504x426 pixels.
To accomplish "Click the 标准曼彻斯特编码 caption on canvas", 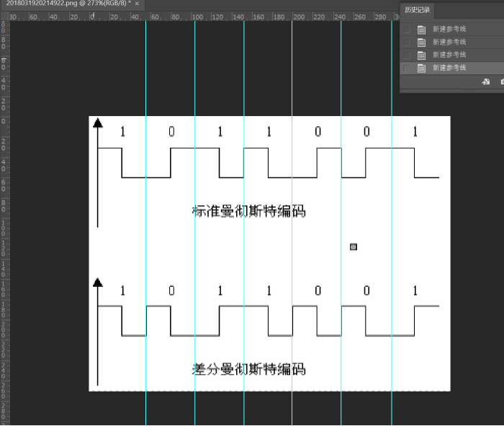I will point(248,211).
